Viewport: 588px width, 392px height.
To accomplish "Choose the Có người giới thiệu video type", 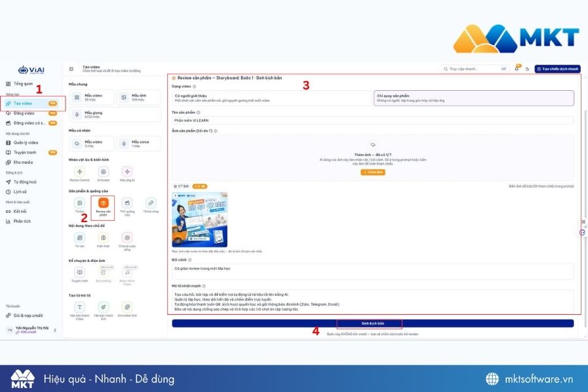I will point(272,98).
